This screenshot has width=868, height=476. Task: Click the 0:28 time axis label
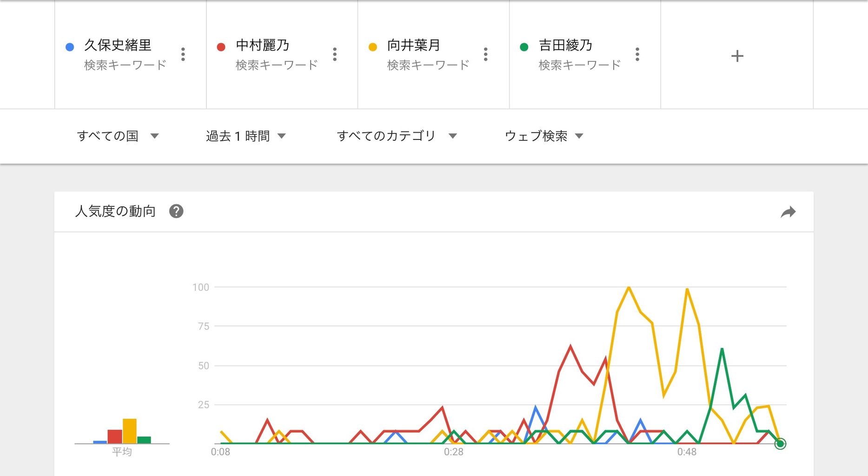click(x=453, y=452)
